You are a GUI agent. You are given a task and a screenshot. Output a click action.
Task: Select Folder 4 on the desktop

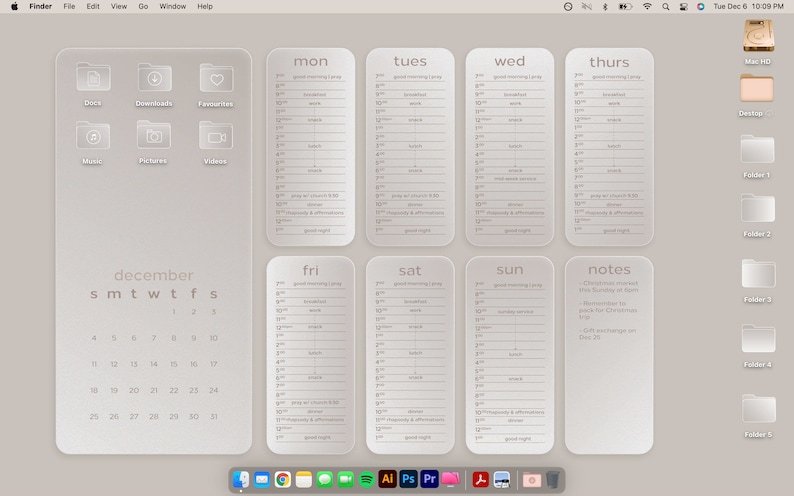[x=758, y=339]
